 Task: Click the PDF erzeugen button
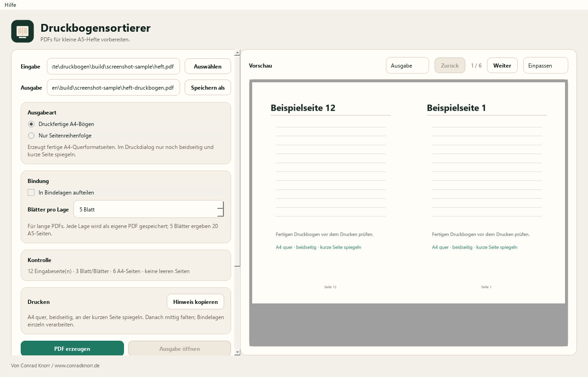click(72, 348)
